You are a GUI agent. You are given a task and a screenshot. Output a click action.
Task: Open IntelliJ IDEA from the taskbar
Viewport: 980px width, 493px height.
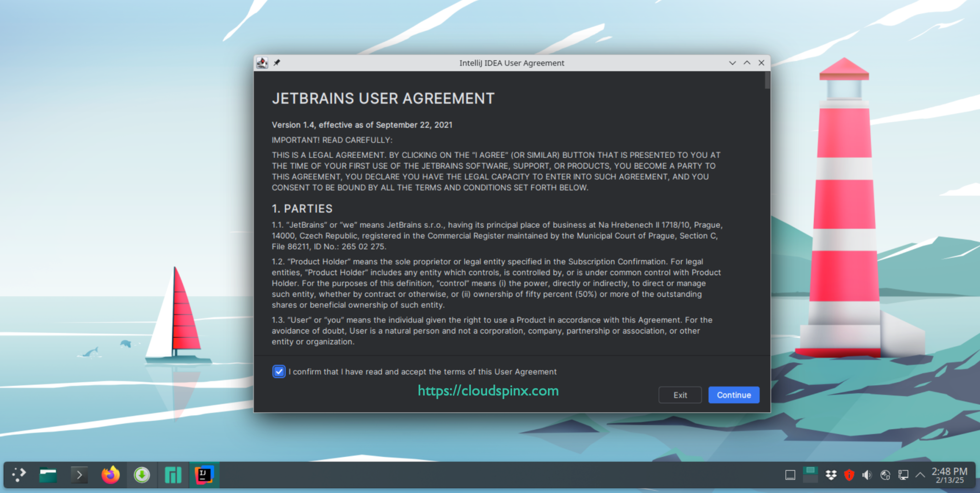point(204,474)
